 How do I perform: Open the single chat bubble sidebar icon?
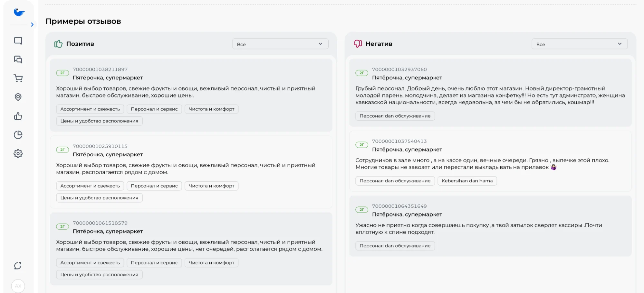pos(18,41)
